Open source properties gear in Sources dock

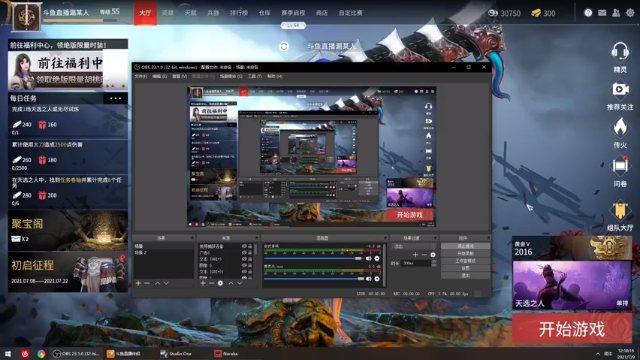coord(220,283)
